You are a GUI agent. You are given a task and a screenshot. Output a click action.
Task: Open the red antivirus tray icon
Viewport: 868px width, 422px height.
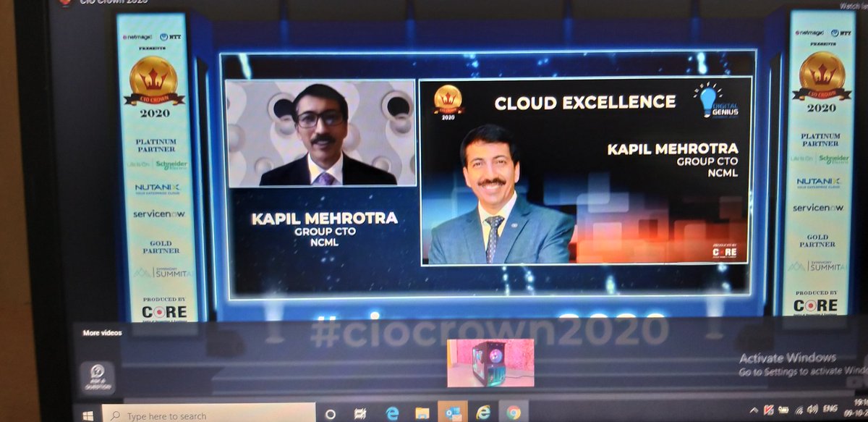click(769, 410)
